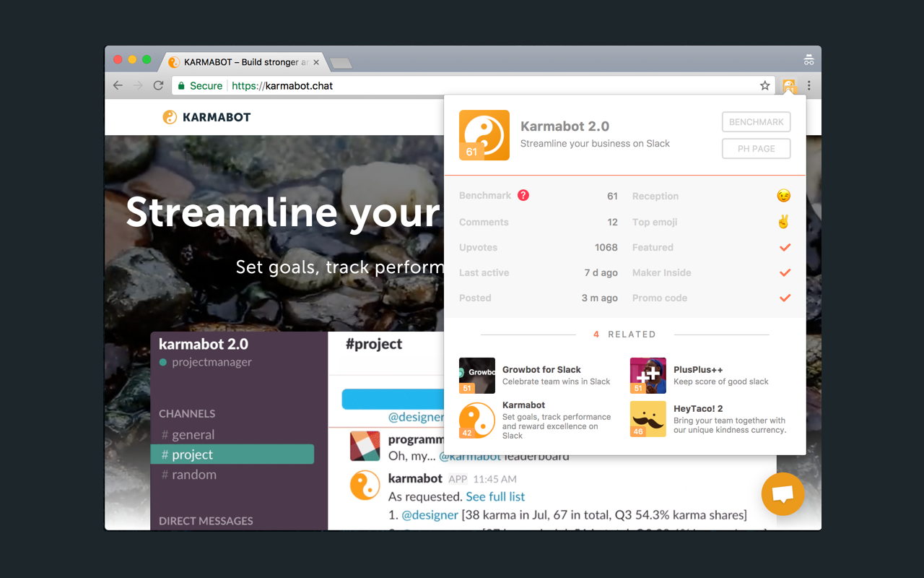This screenshot has width=924, height=578.
Task: Click the red Benchmark help question mark
Action: pos(523,195)
